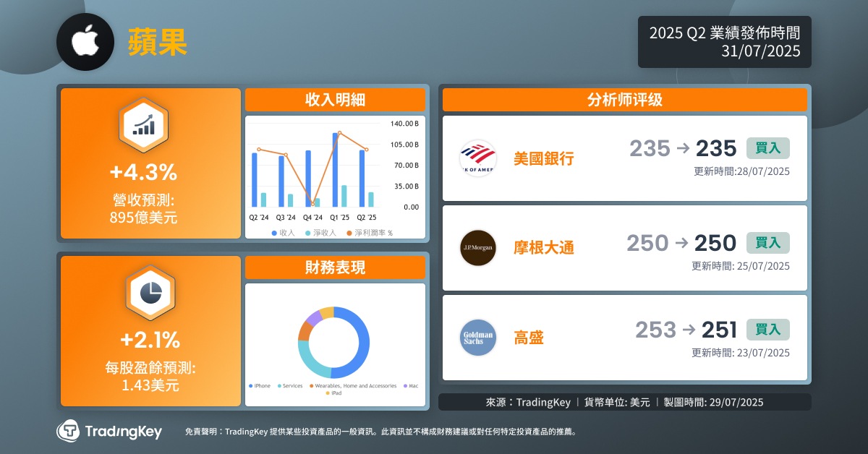
Task: Click the 免責聲明 disclaimer text
Action: click(x=380, y=432)
